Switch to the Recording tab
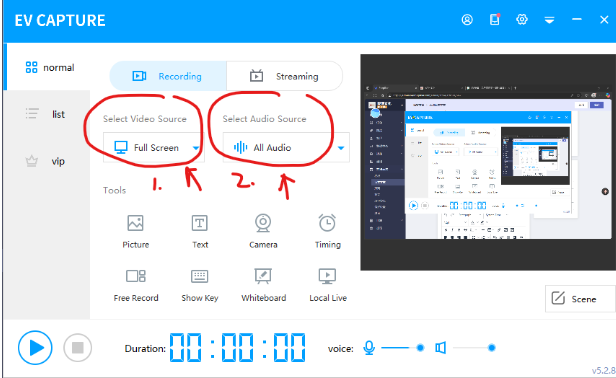 [168, 76]
